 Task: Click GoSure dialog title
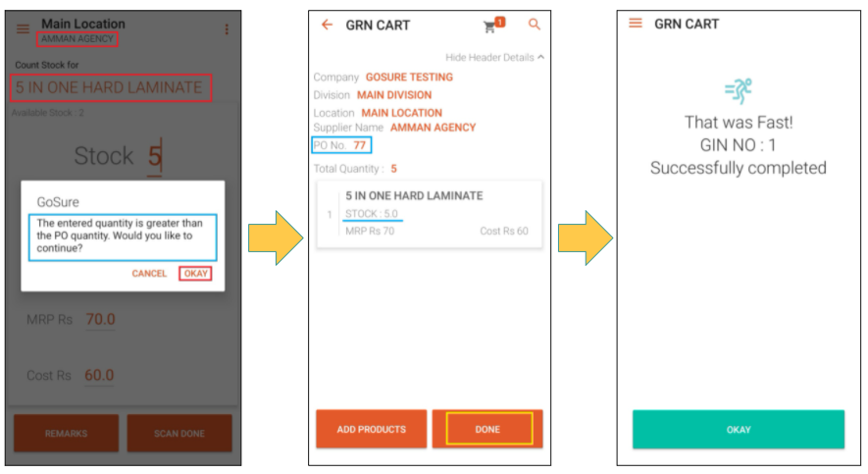(58, 202)
